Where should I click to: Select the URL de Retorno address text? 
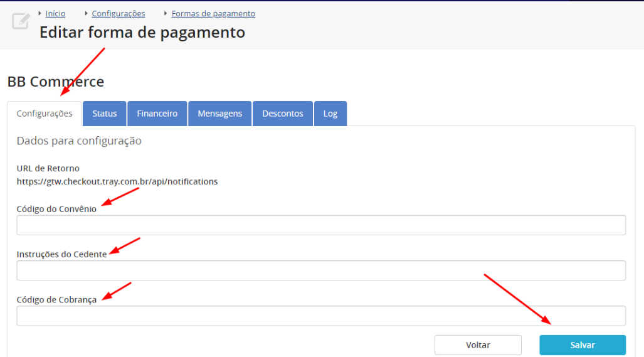[117, 181]
